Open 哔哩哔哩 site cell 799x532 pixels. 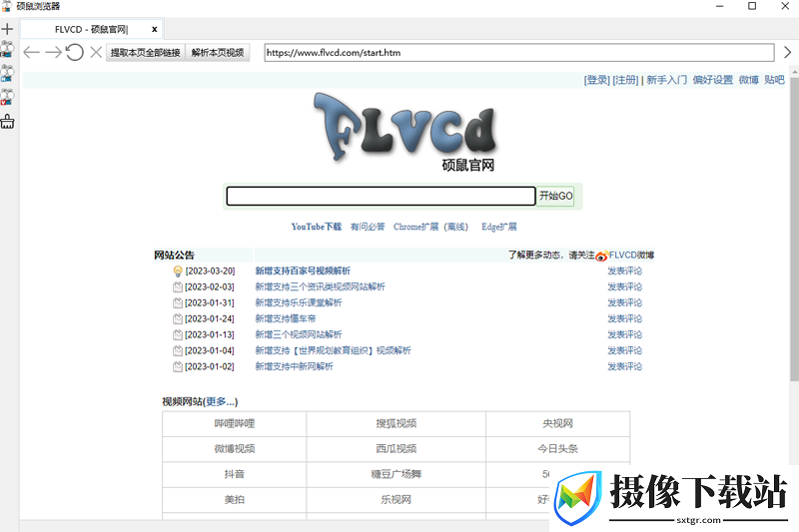pyautogui.click(x=235, y=423)
